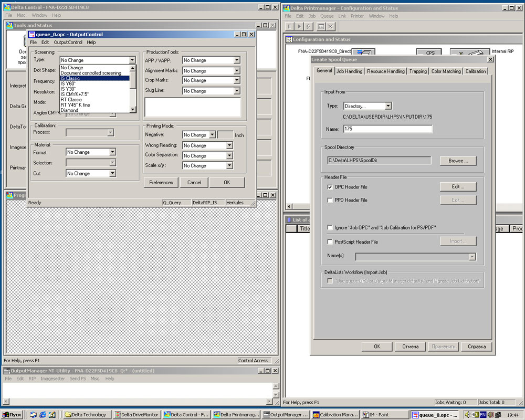Click the FNA Direct queue icon
The height and width of the screenshot is (420, 525).
[363, 52]
